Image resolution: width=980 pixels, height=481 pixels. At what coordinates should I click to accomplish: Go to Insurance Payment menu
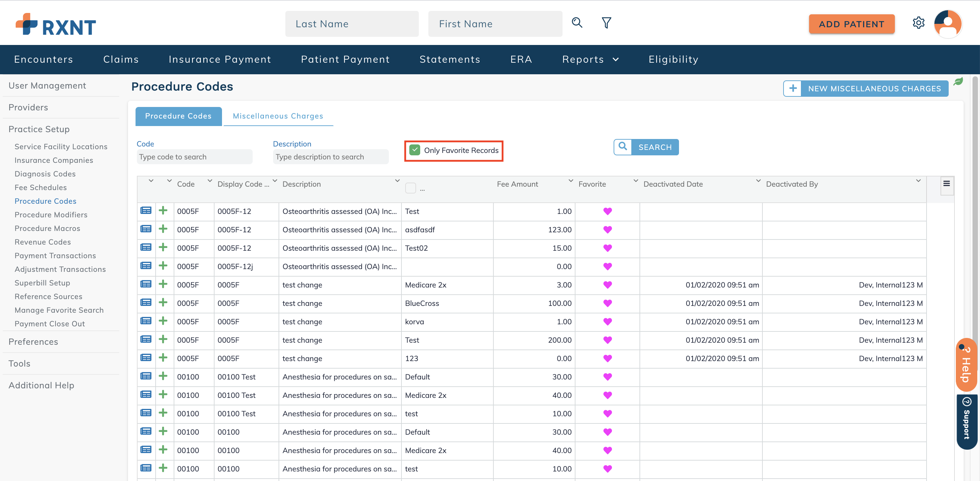220,59
